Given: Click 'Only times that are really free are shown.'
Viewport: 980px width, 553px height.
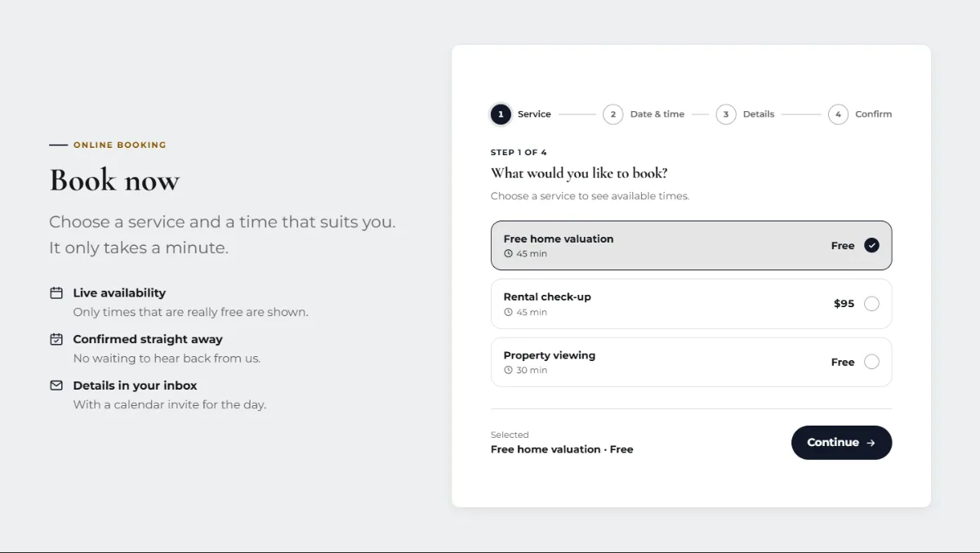Looking at the screenshot, I should pos(191,312).
